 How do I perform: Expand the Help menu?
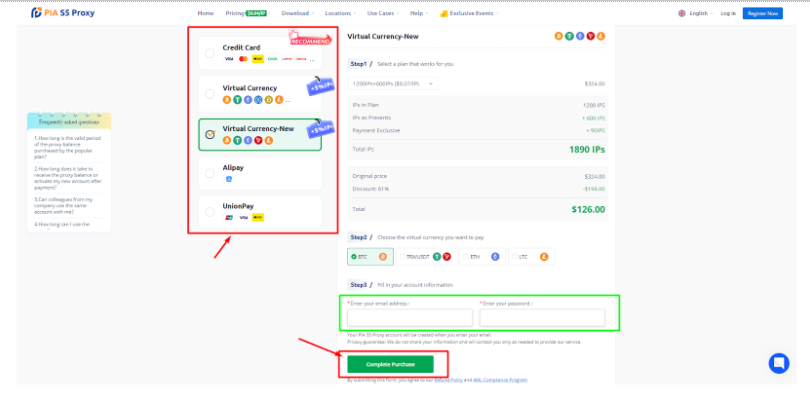point(419,13)
